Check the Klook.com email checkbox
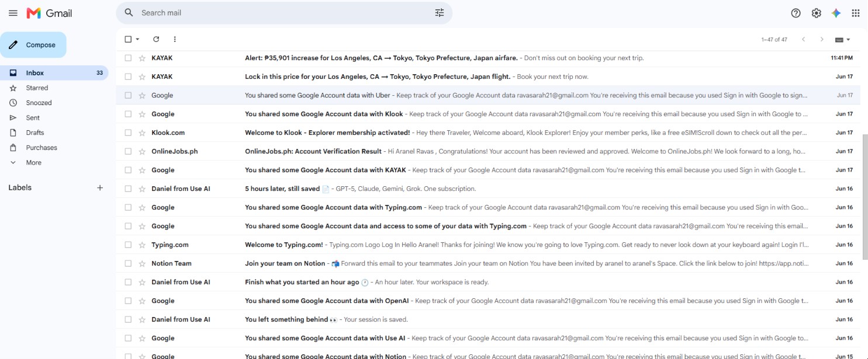The image size is (868, 359). click(x=128, y=133)
